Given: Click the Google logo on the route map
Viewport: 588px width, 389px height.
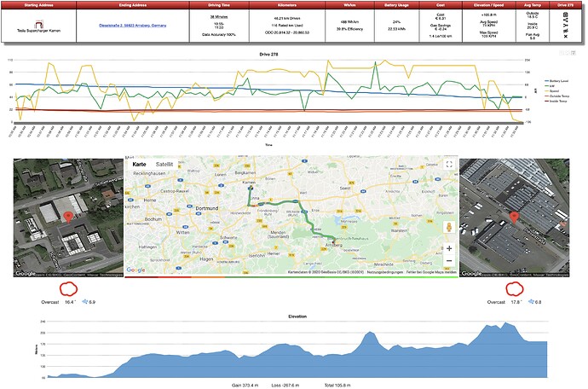Looking at the screenshot, I should click(x=135, y=270).
